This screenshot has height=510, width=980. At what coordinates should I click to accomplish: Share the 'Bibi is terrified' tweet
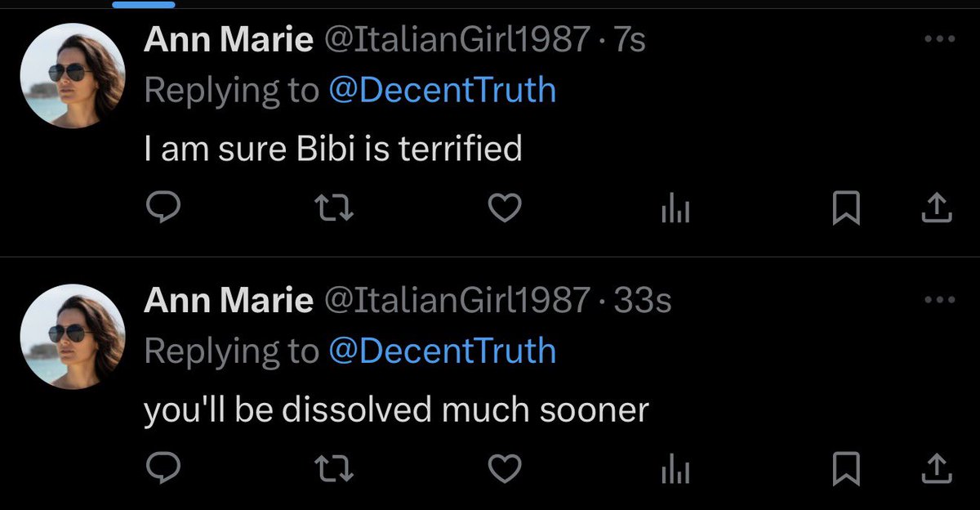(x=937, y=210)
